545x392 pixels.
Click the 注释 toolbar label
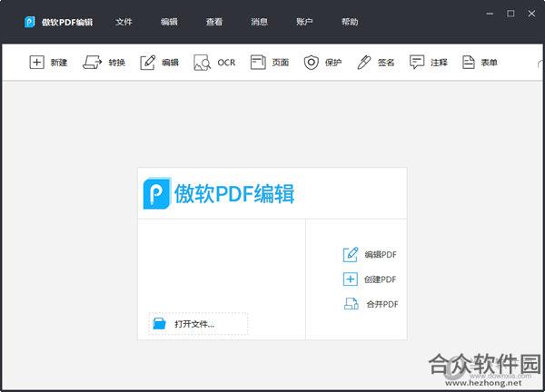point(439,63)
